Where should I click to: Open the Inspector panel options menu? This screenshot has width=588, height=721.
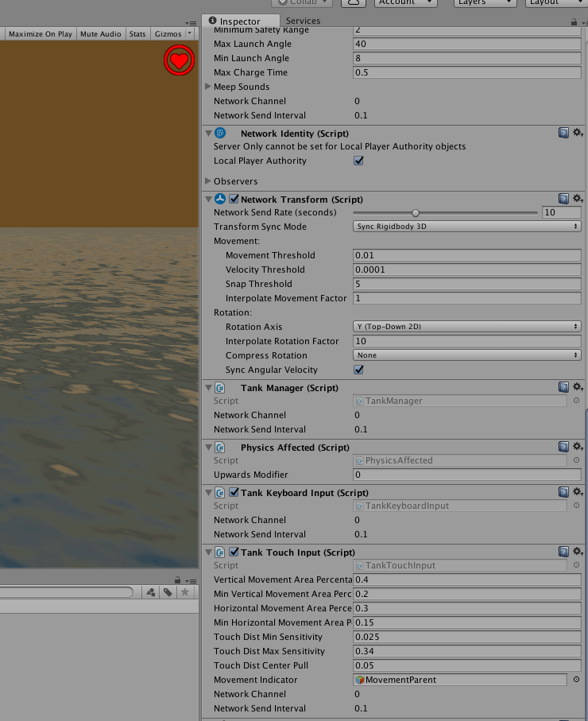point(584,22)
